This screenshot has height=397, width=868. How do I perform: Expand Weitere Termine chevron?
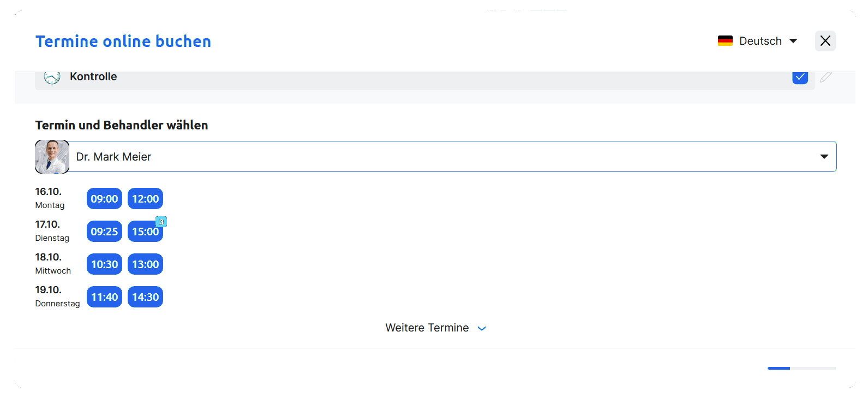coord(482,328)
